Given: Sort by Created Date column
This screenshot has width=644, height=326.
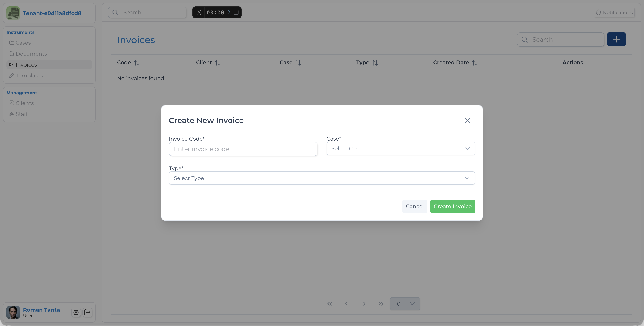Looking at the screenshot, I should 475,63.
